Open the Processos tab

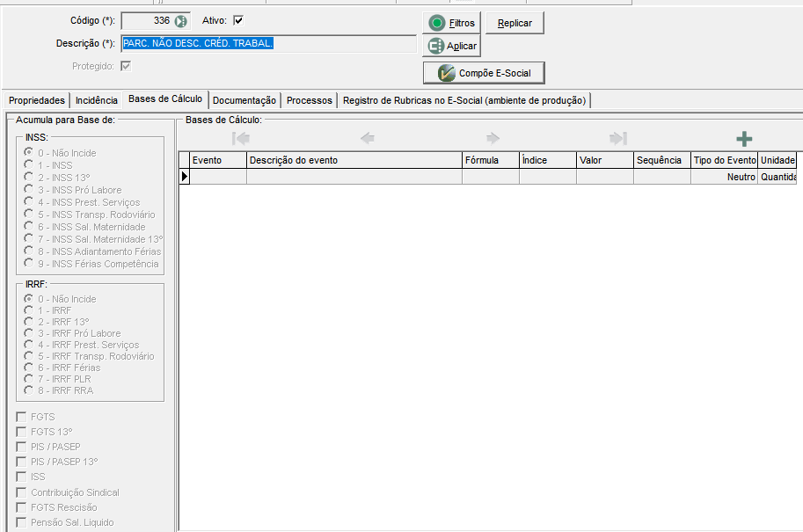tap(310, 100)
